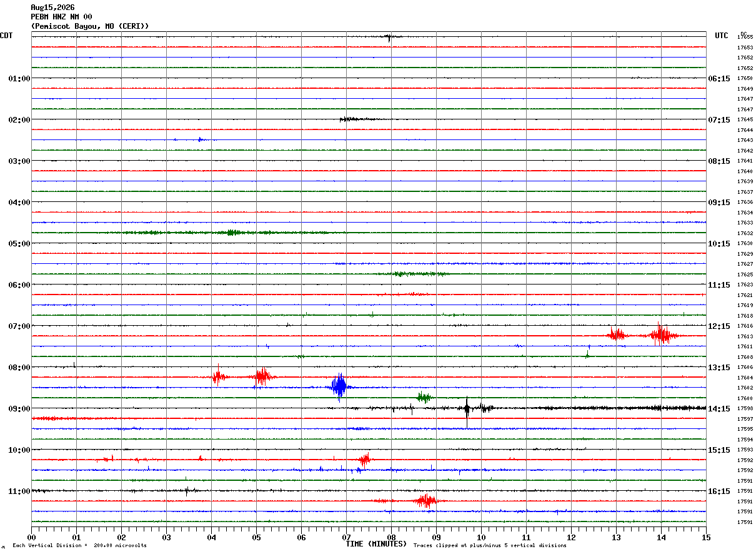Select the red burst near minute 14 on 07:15 trace
The image size is (756, 554).
(x=660, y=336)
